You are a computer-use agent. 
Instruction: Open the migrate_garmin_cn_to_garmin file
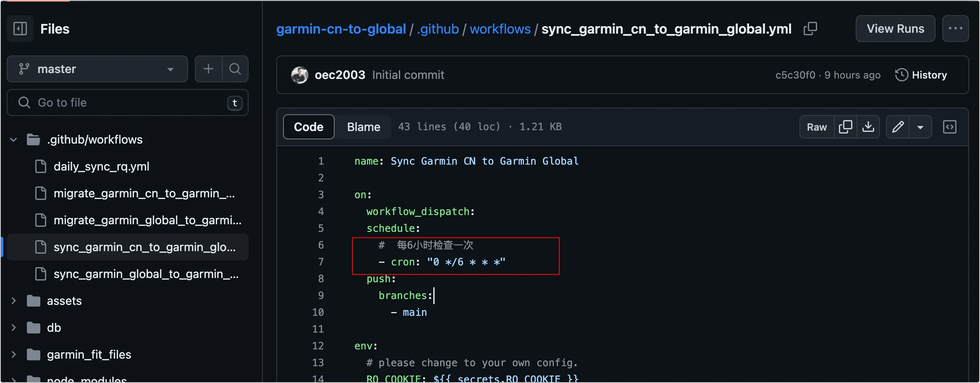[x=144, y=193]
